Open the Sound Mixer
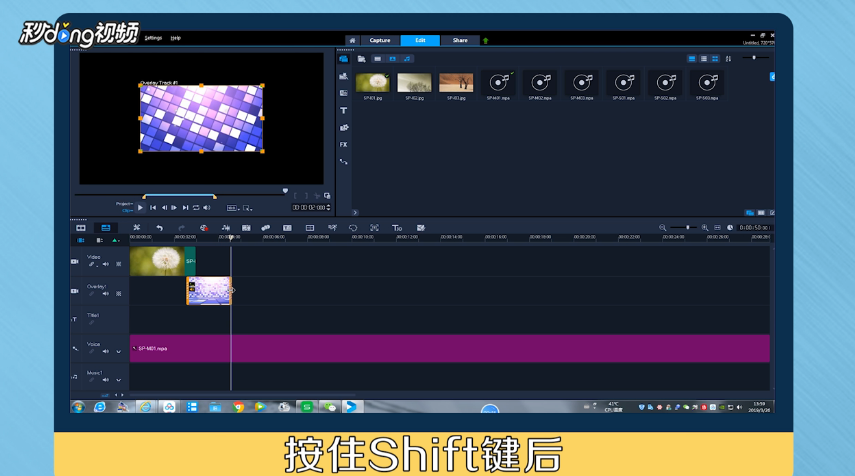855x476 pixels. pyautogui.click(x=226, y=228)
